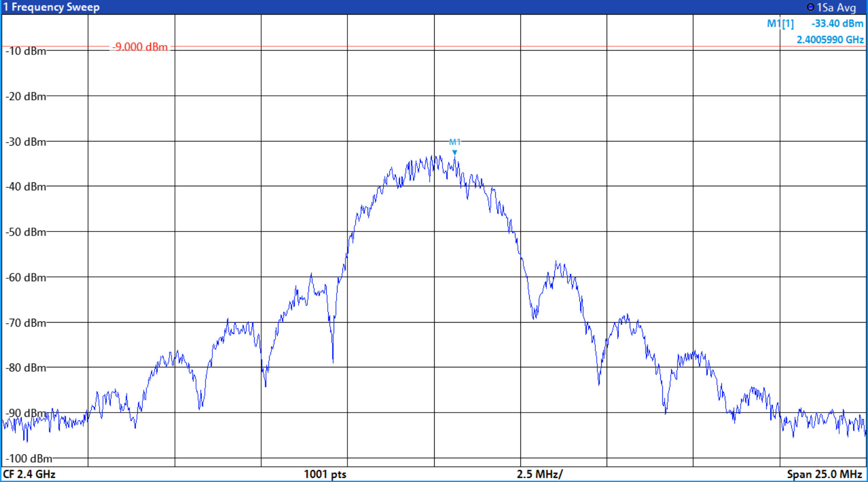Click the '-20 dBm' axis label
This screenshot has height=482, width=868.
(26, 97)
